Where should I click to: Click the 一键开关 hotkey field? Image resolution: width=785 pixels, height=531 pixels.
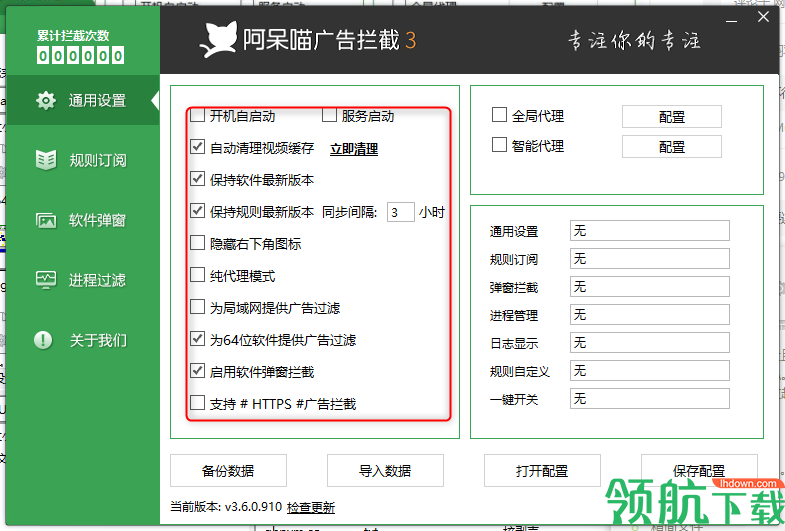point(650,399)
